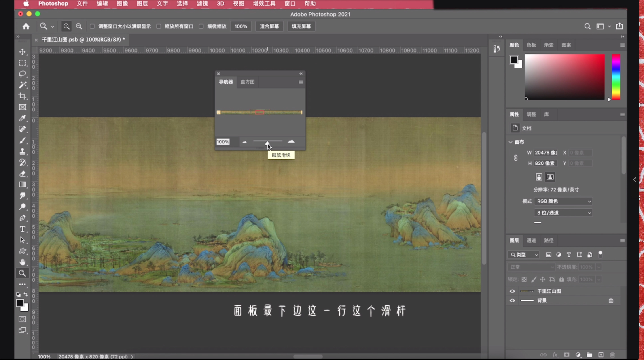
Task: Switch to the 通道 tab
Action: (x=531, y=241)
